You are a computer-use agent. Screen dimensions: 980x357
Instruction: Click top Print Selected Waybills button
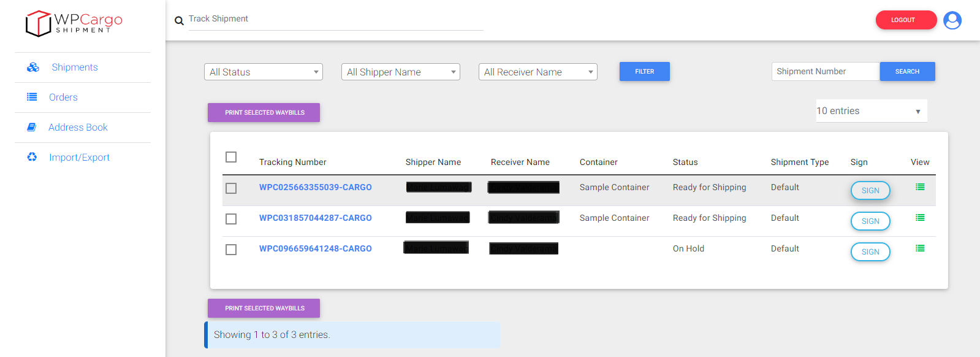coord(264,112)
